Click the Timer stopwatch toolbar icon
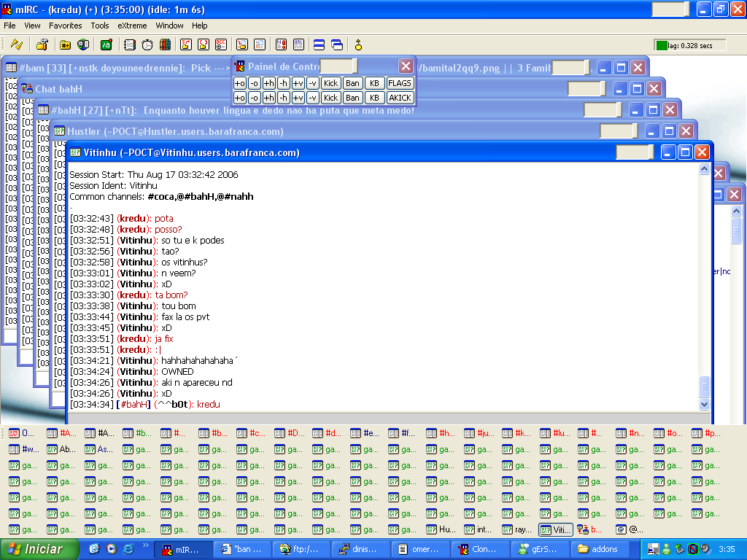This screenshot has width=747, height=560. (147, 44)
